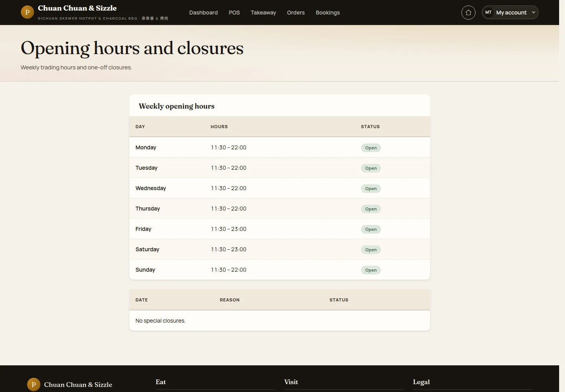Click the Visit footer heading
Image resolution: width=565 pixels, height=392 pixels.
[x=291, y=382]
